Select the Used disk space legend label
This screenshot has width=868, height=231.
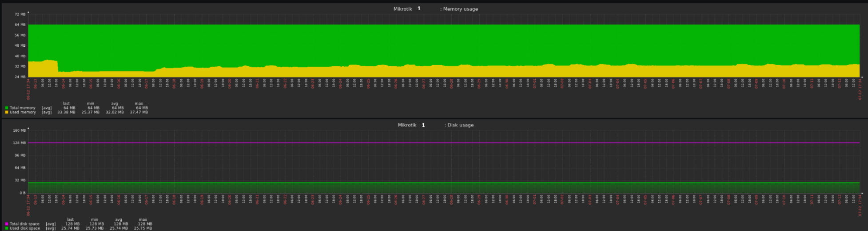[x=24, y=228]
